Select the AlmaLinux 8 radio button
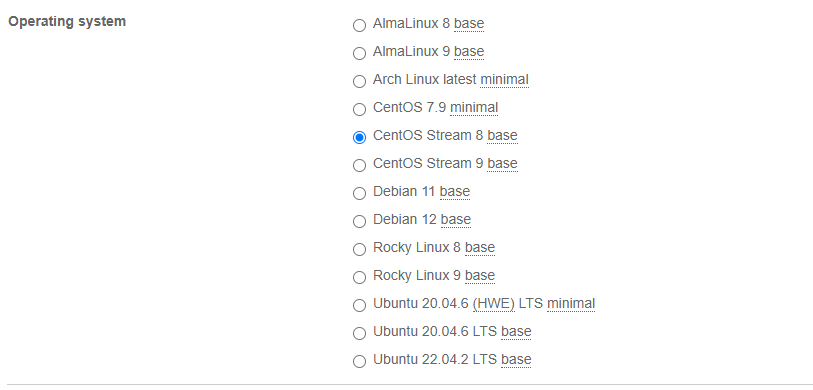The width and height of the screenshot is (813, 390). pos(359,25)
